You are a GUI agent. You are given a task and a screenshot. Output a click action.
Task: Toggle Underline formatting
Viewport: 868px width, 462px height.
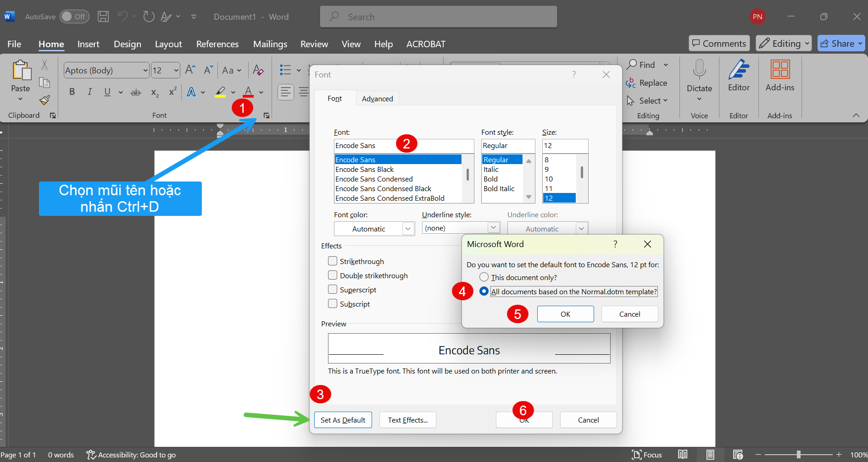click(x=107, y=92)
